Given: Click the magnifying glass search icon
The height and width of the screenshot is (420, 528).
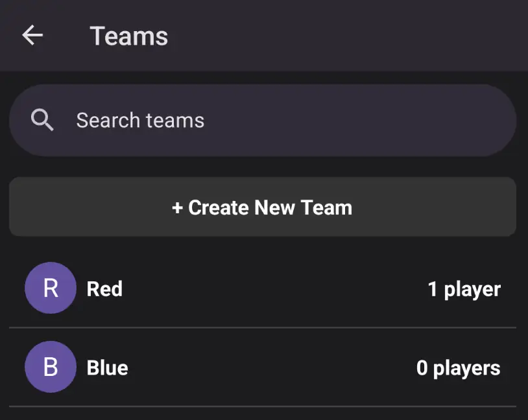Looking at the screenshot, I should point(42,120).
